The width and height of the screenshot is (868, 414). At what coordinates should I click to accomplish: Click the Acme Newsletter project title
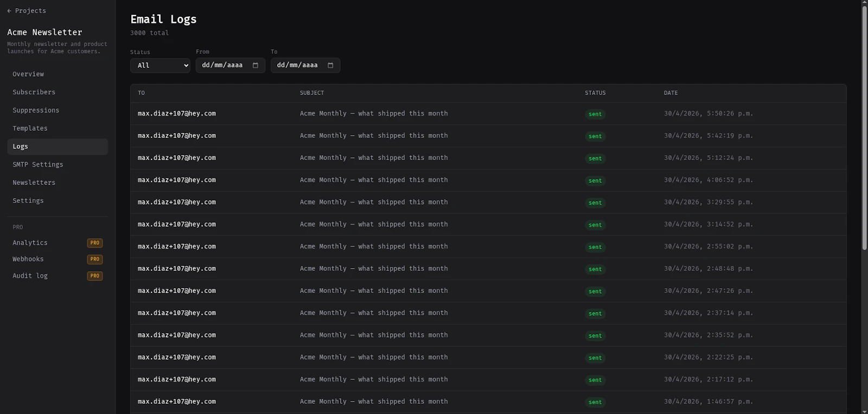45,33
